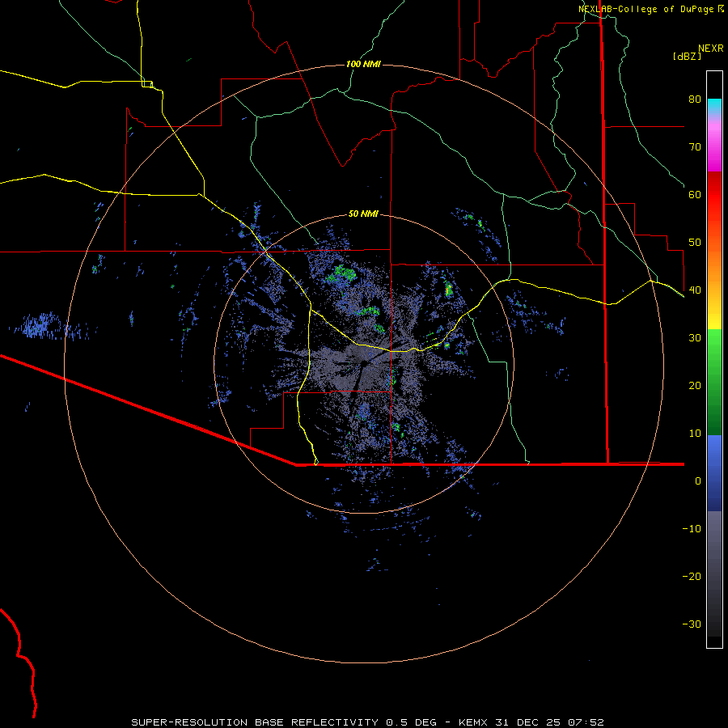Click the 40 dBZ scale value

pos(695,290)
